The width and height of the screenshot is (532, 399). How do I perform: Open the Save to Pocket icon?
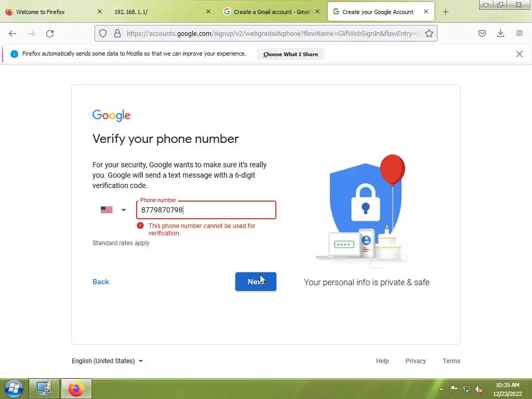point(482,33)
